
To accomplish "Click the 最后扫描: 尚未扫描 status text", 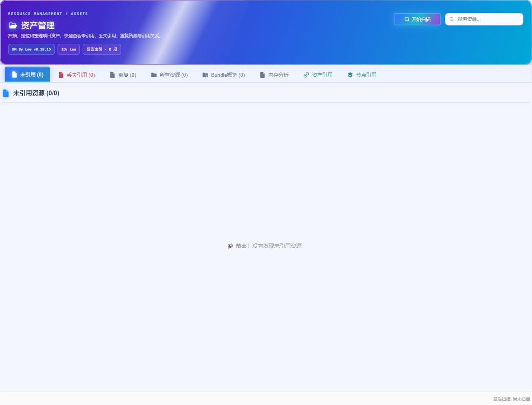I will coord(511,399).
